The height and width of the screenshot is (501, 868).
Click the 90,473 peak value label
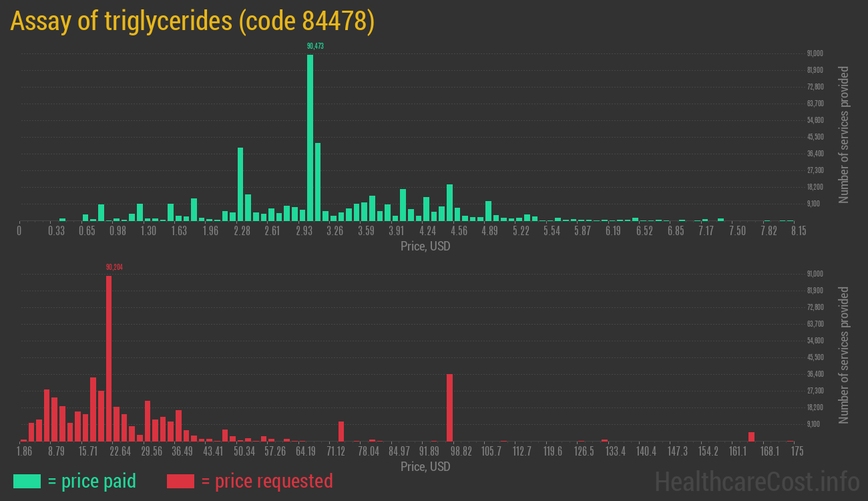(x=315, y=46)
